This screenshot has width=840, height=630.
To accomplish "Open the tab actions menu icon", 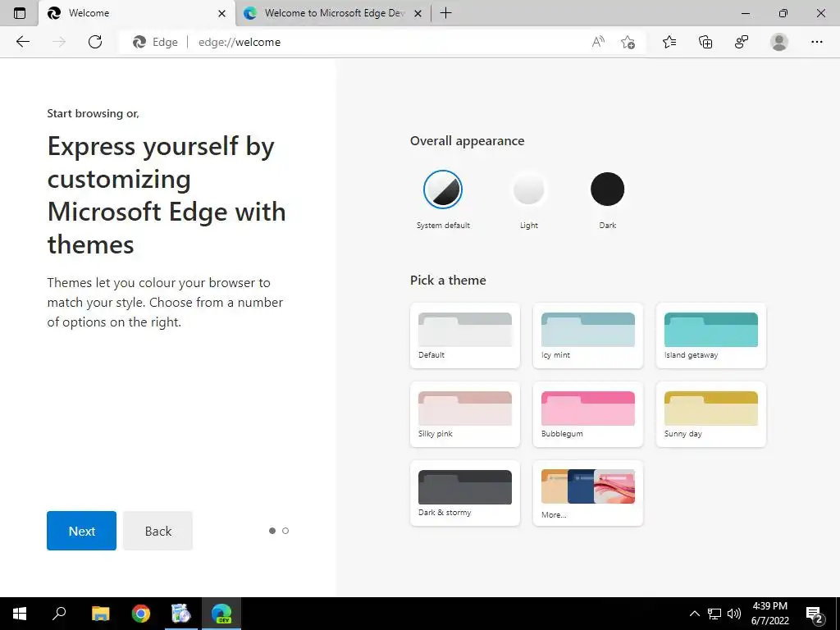I will point(20,13).
